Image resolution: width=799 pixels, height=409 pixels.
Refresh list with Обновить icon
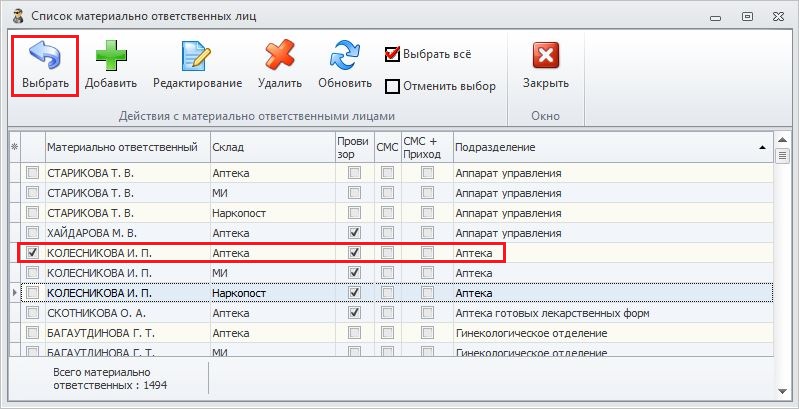point(344,56)
